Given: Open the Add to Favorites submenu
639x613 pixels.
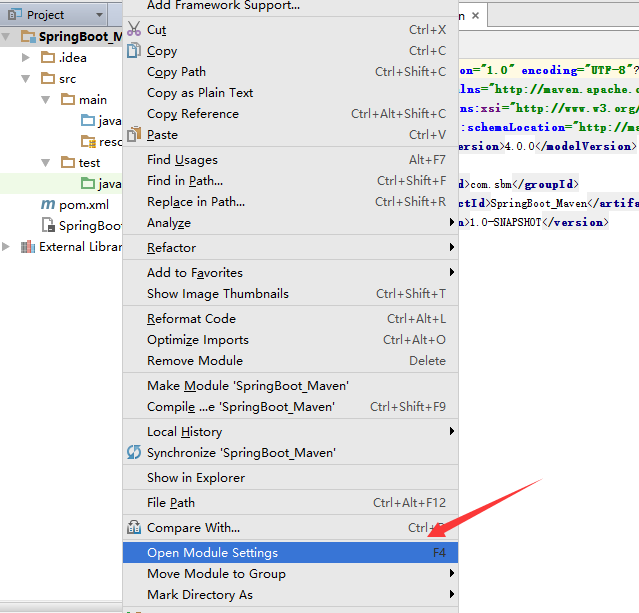Looking at the screenshot, I should pyautogui.click(x=290, y=272).
